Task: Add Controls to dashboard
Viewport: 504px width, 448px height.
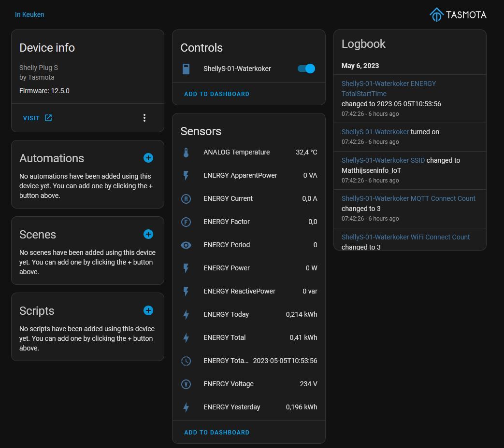Action: tap(216, 94)
